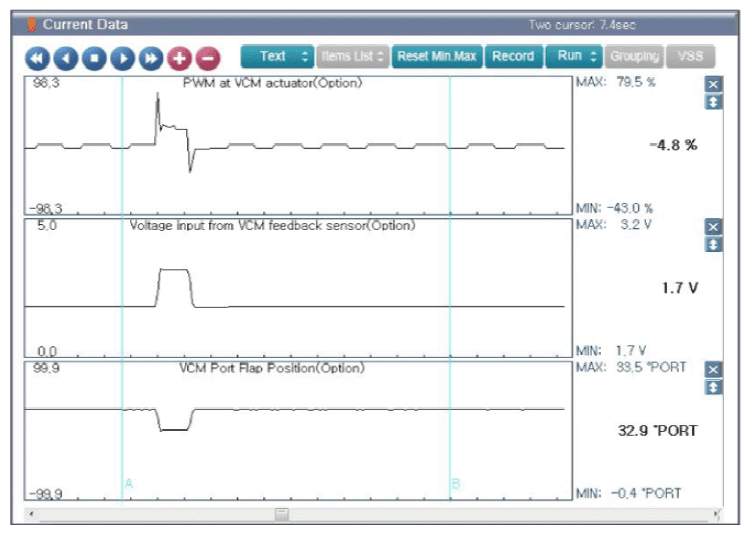Screen dimensions: 750x534
Task: Zoom in using the red plus icon
Action: [x=179, y=58]
